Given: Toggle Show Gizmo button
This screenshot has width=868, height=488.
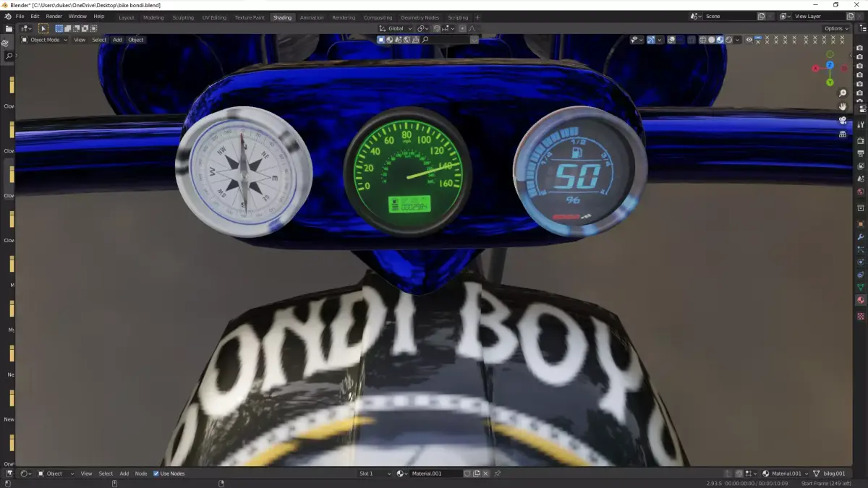Looking at the screenshot, I should 651,40.
